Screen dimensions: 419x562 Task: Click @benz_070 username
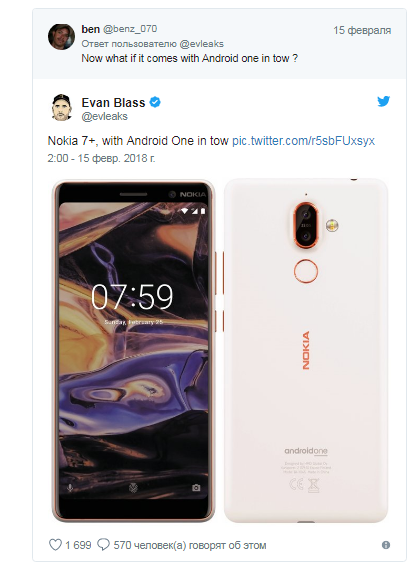[x=130, y=29]
